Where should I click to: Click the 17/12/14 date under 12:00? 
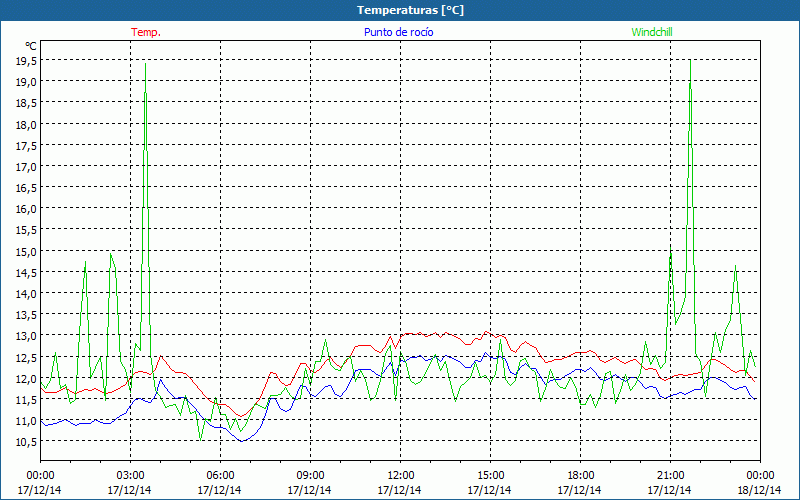[x=399, y=490]
